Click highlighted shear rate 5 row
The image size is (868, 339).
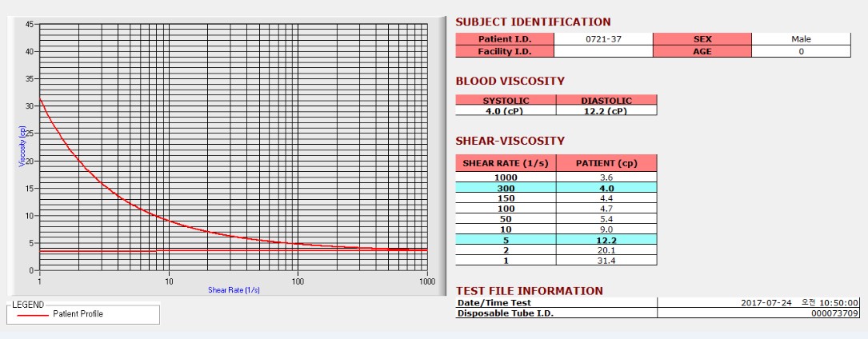(x=556, y=239)
